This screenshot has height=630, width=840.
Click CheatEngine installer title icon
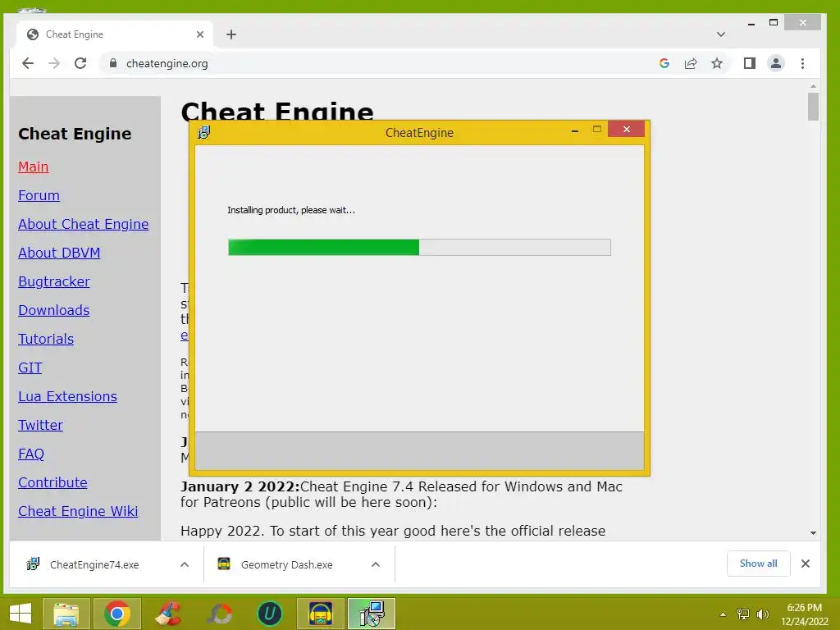point(203,132)
